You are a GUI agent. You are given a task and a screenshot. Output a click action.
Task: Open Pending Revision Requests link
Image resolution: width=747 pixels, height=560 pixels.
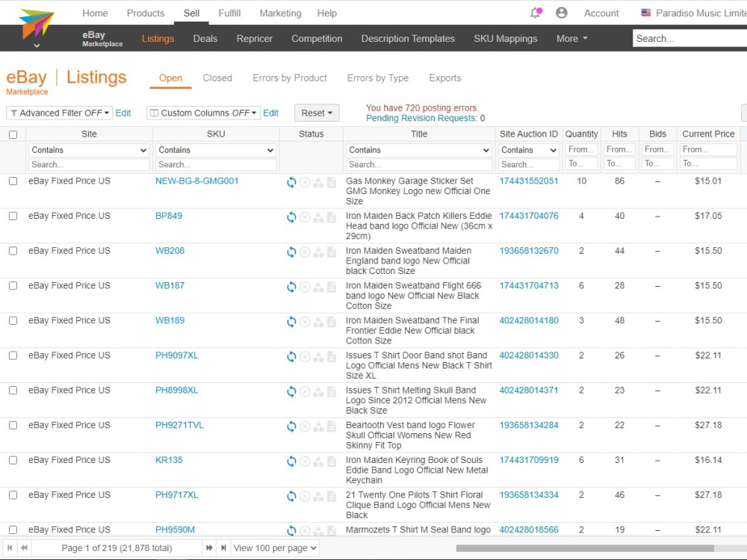tap(421, 118)
